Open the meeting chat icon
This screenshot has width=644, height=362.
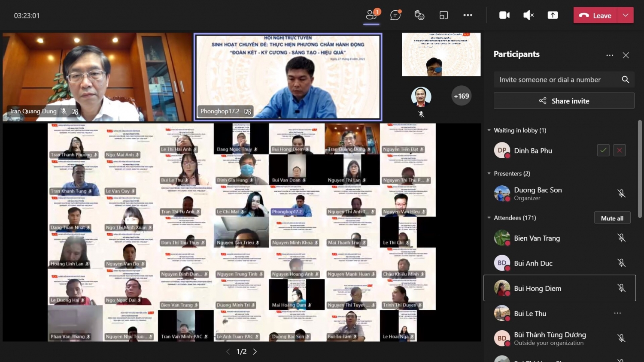tap(395, 15)
